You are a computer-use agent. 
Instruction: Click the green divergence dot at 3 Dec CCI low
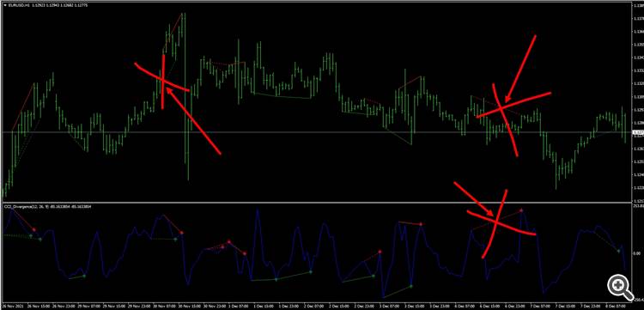411,286
